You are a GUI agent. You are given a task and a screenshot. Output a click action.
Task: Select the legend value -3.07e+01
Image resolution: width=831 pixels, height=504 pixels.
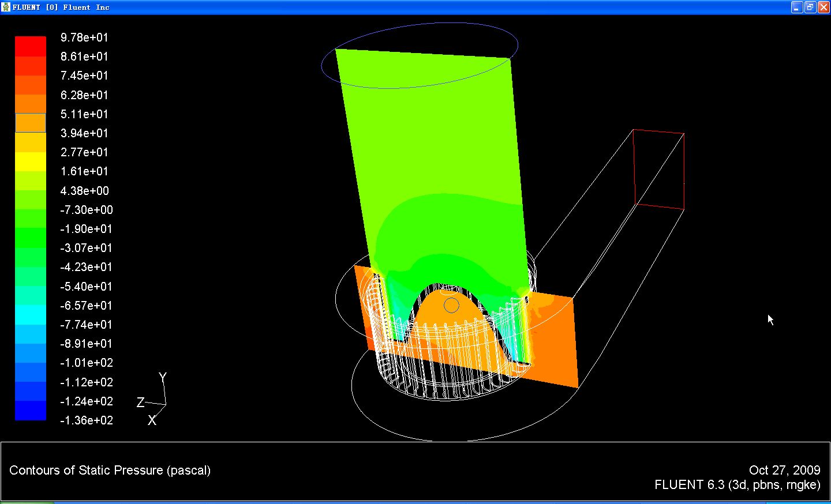87,248
